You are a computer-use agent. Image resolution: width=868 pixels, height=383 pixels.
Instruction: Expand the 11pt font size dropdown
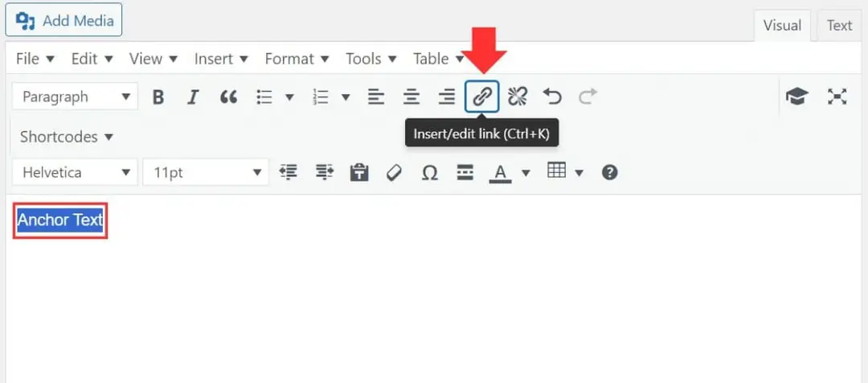click(x=206, y=173)
